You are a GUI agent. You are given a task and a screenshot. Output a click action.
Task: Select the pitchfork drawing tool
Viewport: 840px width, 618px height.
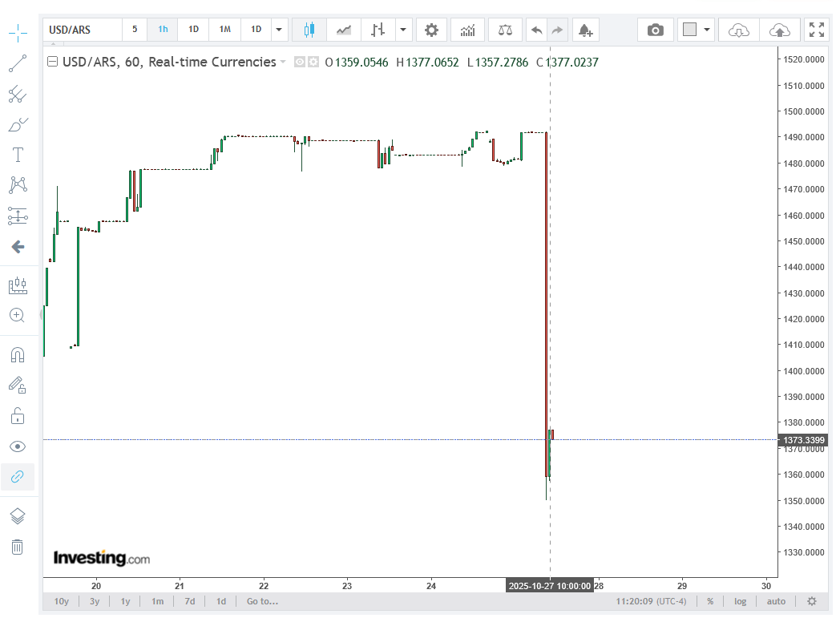coord(18,95)
